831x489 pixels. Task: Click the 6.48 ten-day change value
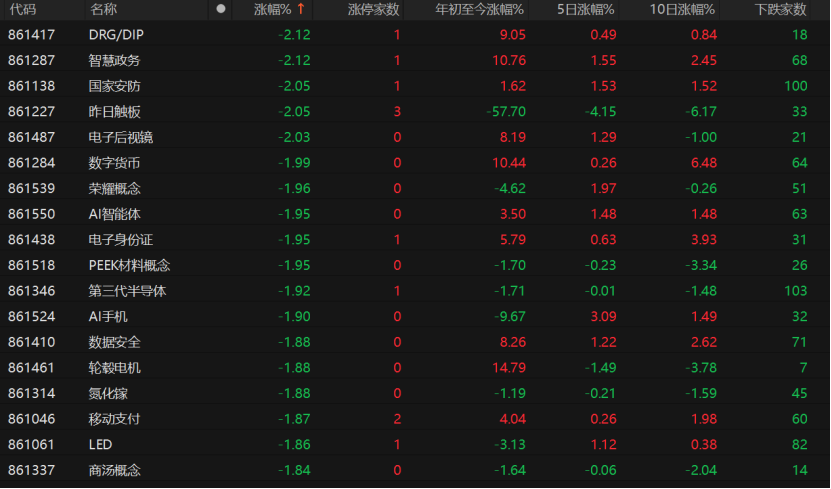(704, 163)
